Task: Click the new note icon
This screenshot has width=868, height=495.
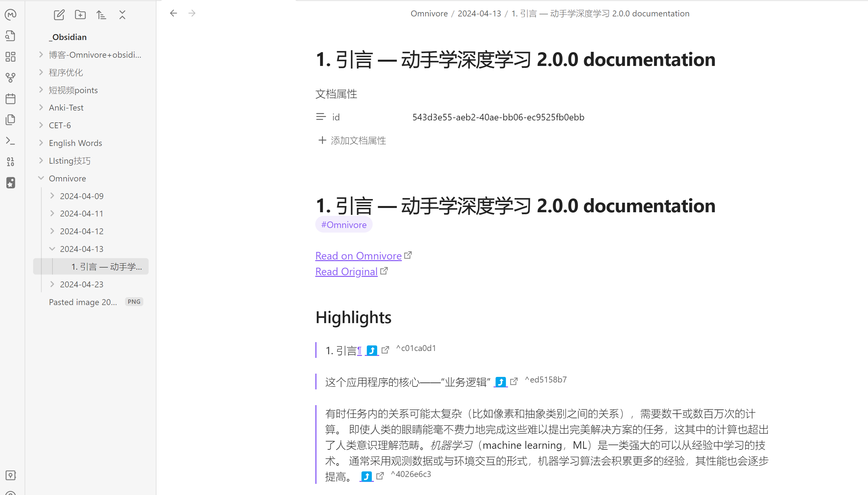Action: (59, 15)
